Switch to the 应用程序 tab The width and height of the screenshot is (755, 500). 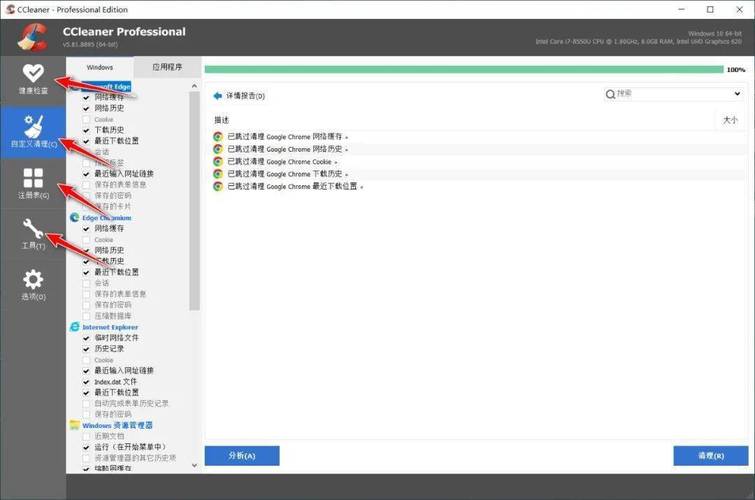coord(165,67)
